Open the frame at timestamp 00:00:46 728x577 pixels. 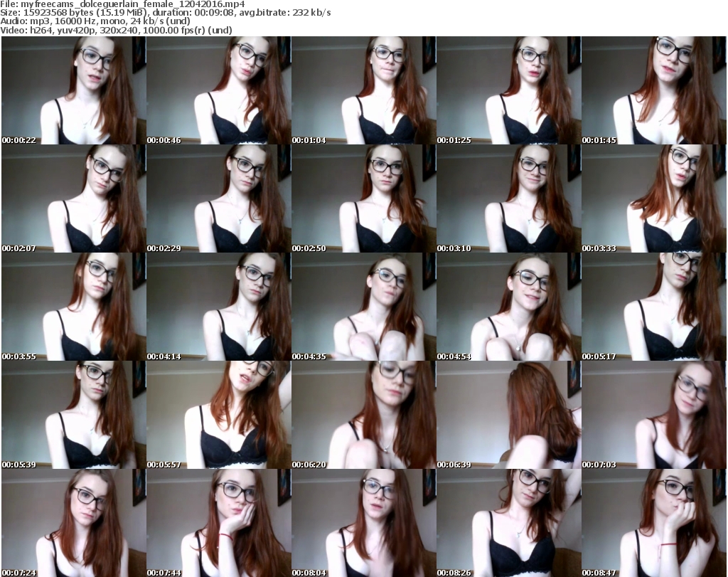point(219,90)
